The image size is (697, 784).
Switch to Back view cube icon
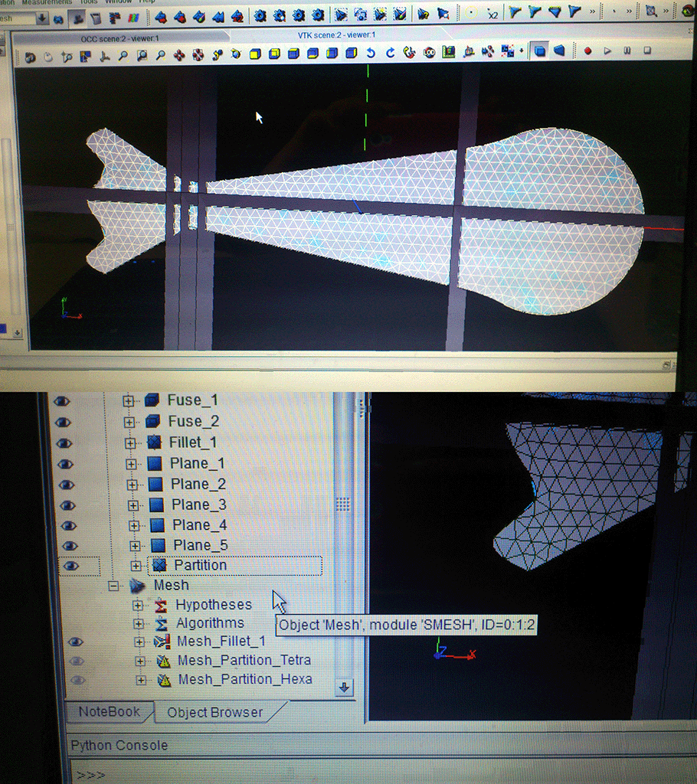point(274,54)
